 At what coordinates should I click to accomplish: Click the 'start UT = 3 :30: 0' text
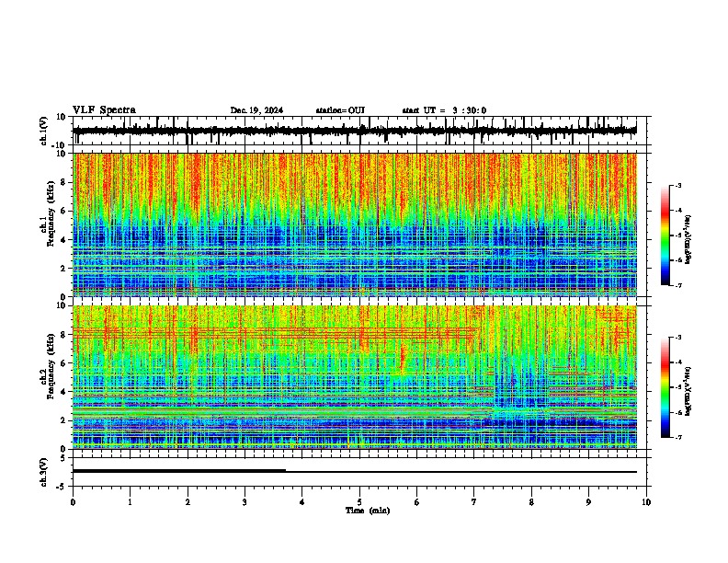click(444, 110)
